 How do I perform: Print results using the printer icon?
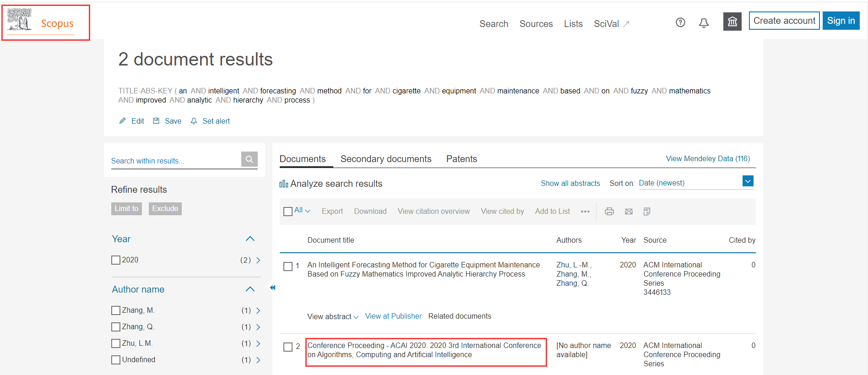click(x=609, y=212)
